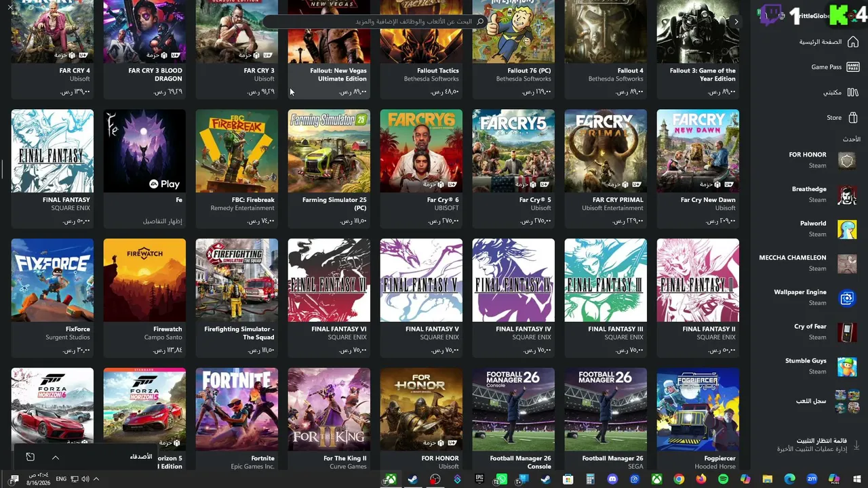Open the Fallout 76 (PC) game card
The height and width of the screenshot is (488, 868).
513,49
